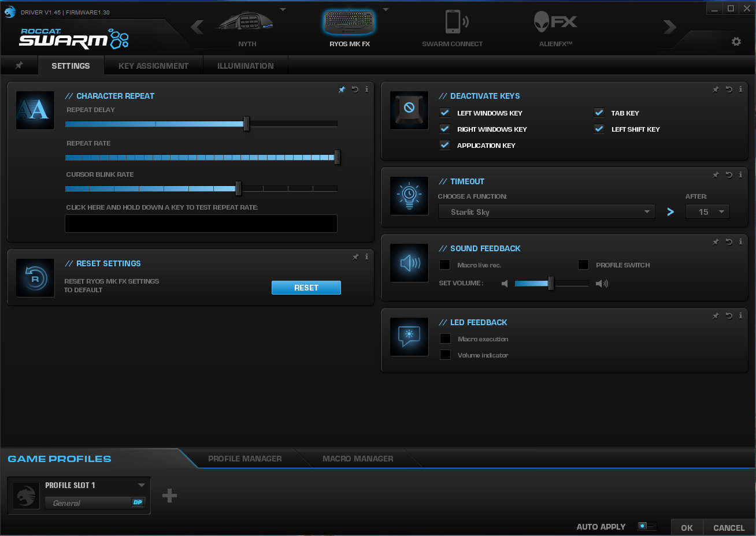This screenshot has height=536, width=756.
Task: Enable Macro live rec. sound
Action: click(445, 265)
